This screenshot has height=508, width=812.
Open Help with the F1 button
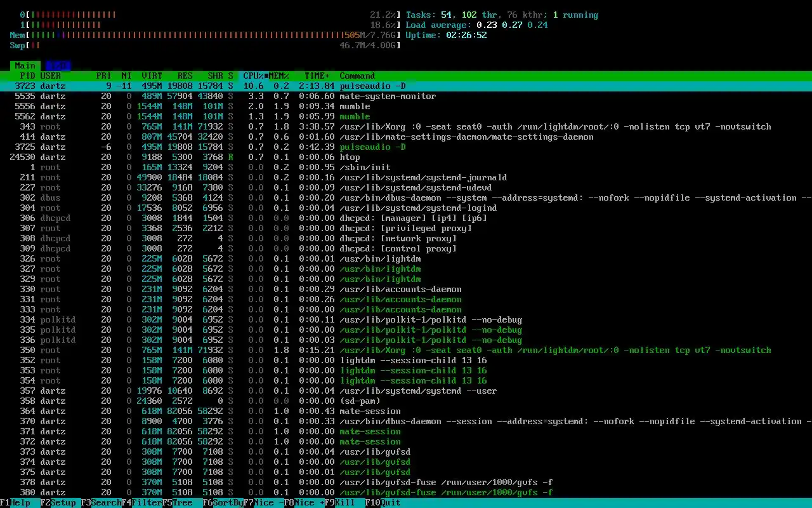[20, 502]
